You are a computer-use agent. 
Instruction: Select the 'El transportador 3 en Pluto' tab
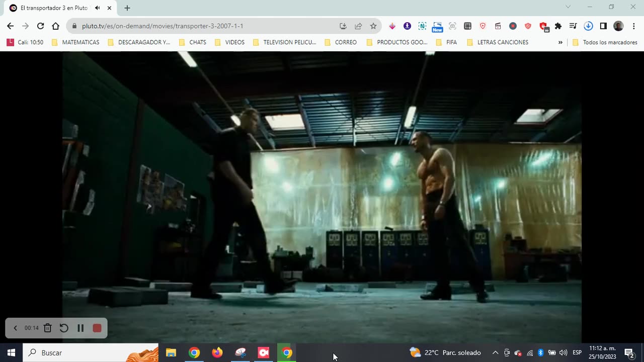(x=54, y=8)
